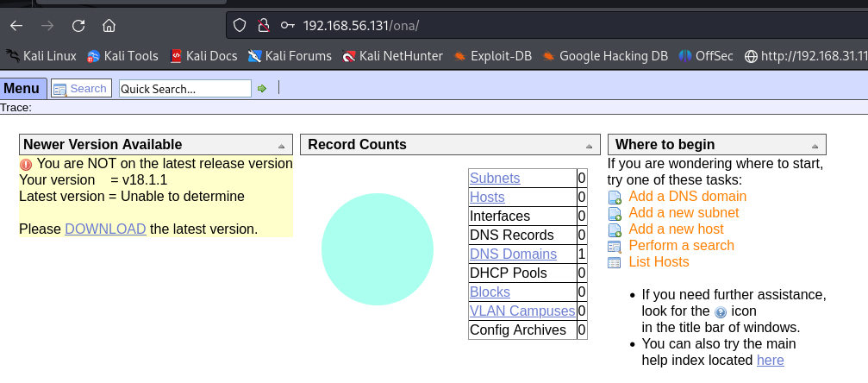Image resolution: width=868 pixels, height=383 pixels.
Task: Click the blue help question mark icon
Action: (x=721, y=311)
